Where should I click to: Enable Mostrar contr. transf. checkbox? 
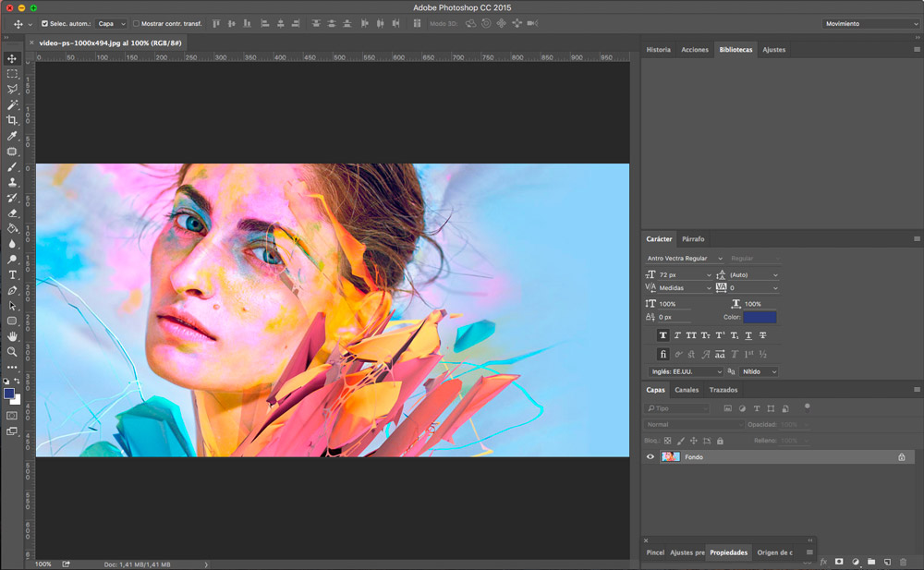[x=137, y=24]
